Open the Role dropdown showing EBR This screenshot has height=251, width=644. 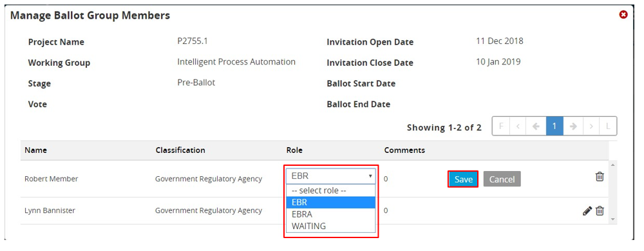(330, 176)
